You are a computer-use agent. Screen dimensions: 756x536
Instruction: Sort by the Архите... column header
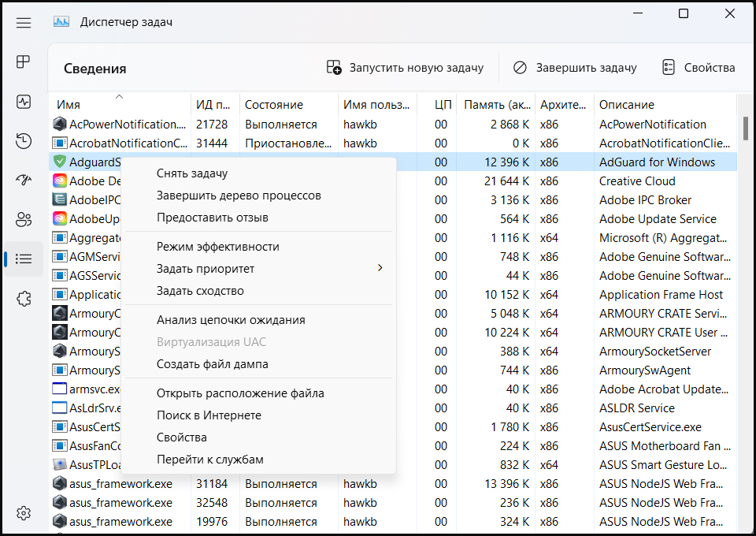[x=565, y=104]
